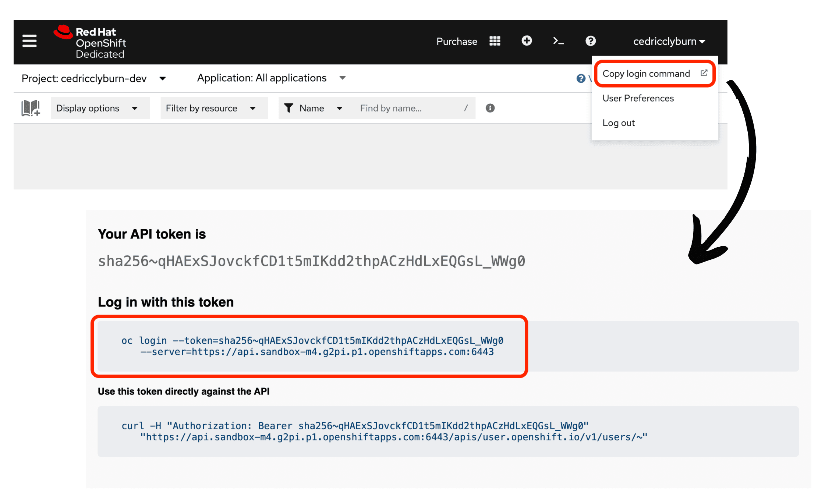The height and width of the screenshot is (504, 825).
Task: Open the Name filter type dropdown
Action: point(314,108)
